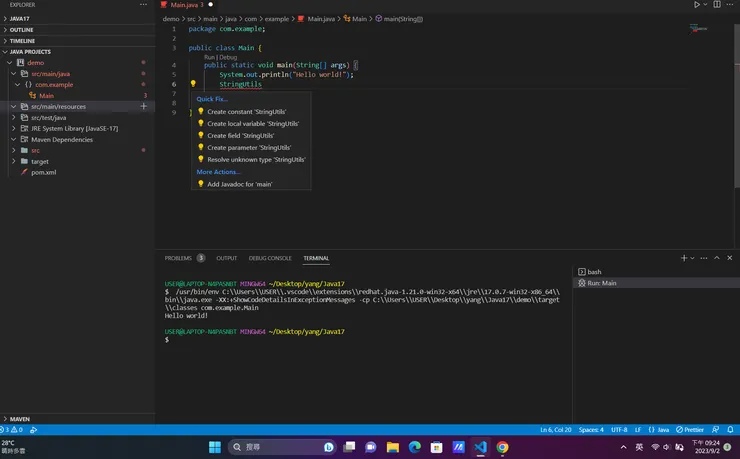Maximize the terminal panel with the up chevron
Viewport: 740px width, 459px height.
(x=716, y=258)
